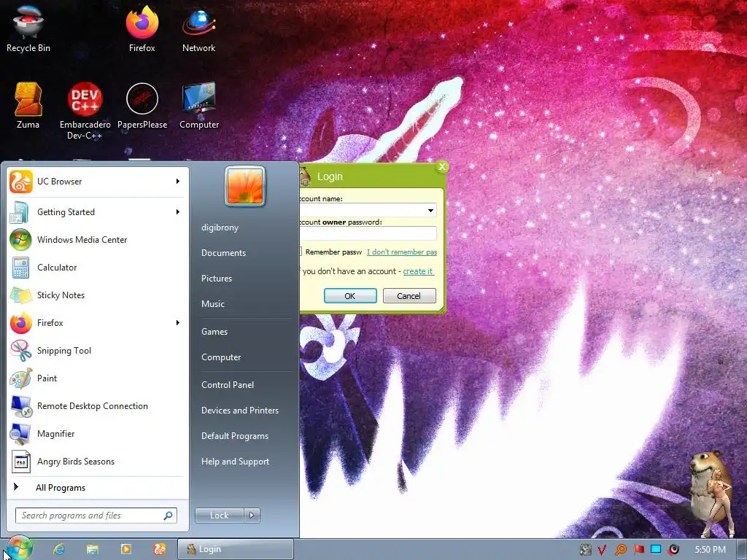Screen dimensions: 747x560
Task: Click Cancel in Login dialog
Action: (409, 296)
